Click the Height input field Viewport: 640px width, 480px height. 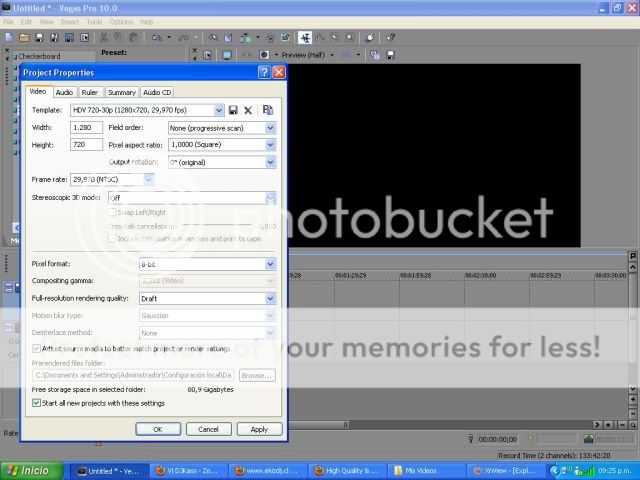[x=86, y=144]
